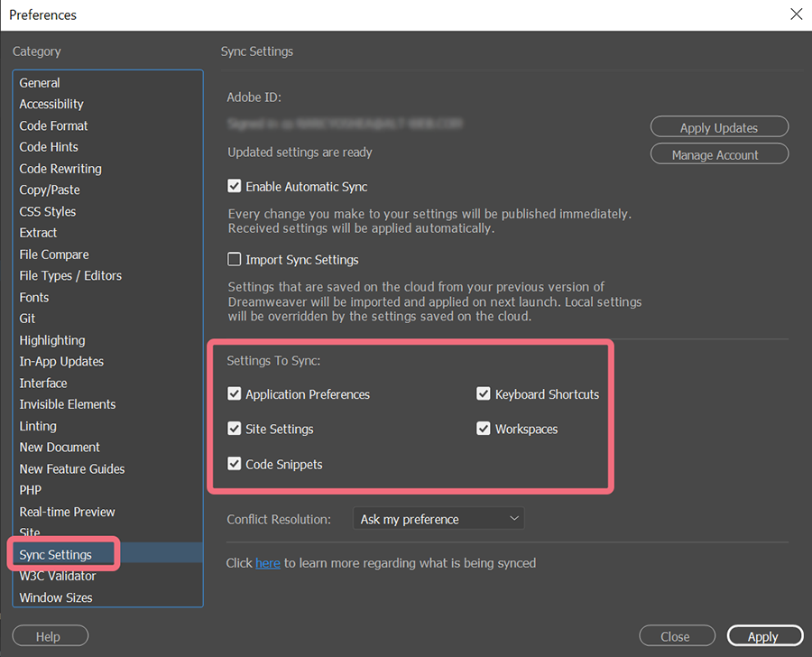Image resolution: width=812 pixels, height=657 pixels.
Task: Click the Apply button
Action: click(763, 636)
